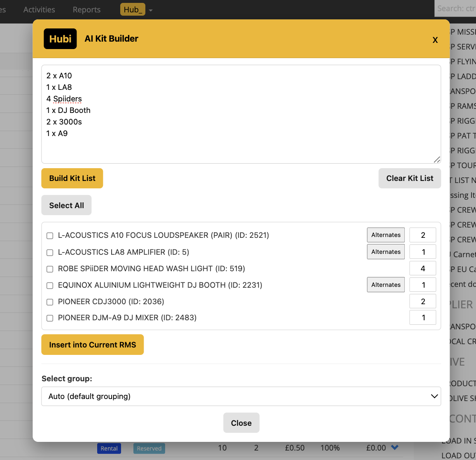Click into the kit list text area
476x460 pixels.
[241, 114]
